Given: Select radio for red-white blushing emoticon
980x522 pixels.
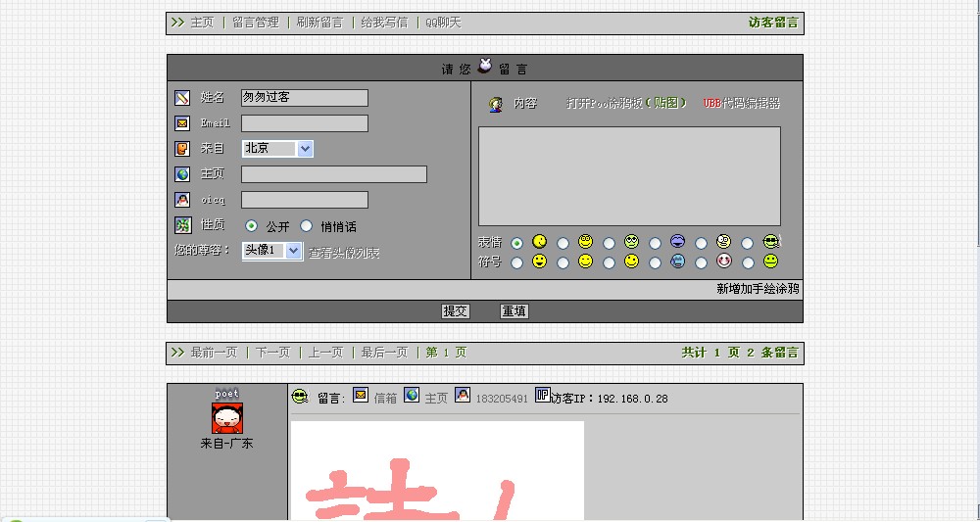Looking at the screenshot, I should tap(702, 262).
